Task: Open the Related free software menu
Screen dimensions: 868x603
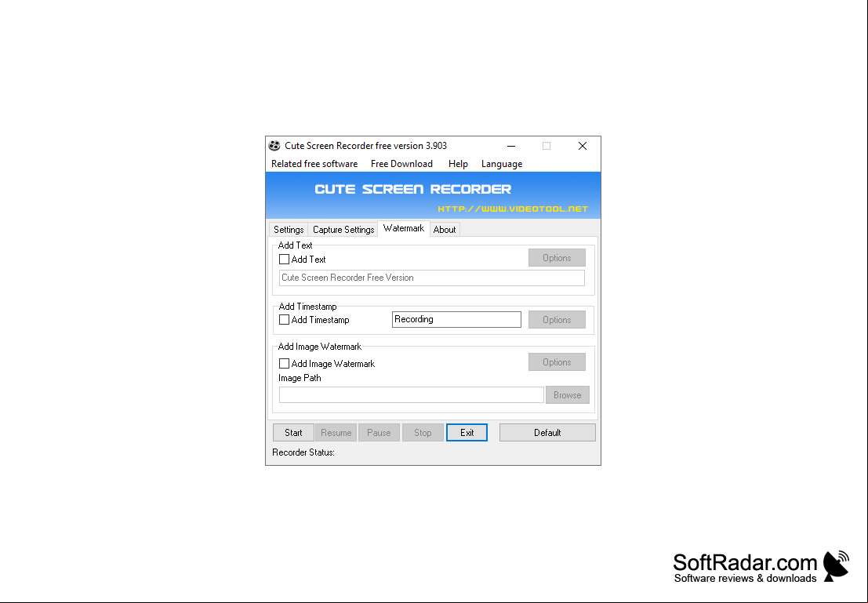Action: pyautogui.click(x=314, y=164)
